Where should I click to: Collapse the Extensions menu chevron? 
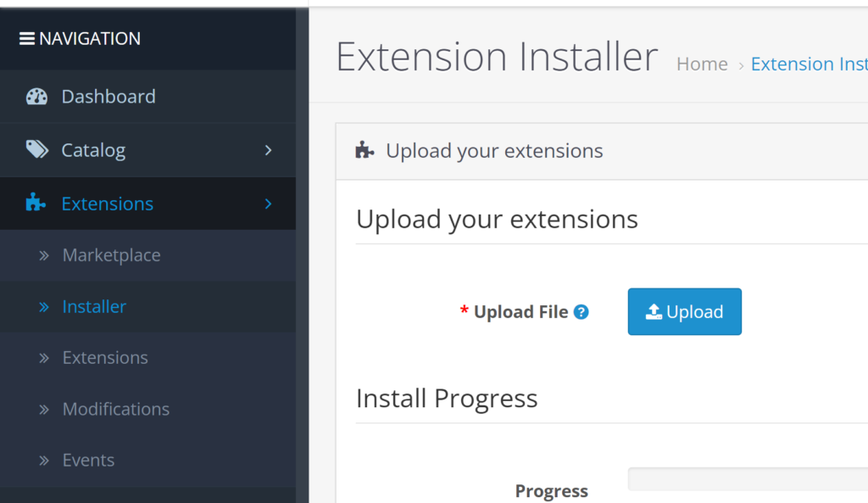[x=269, y=204]
